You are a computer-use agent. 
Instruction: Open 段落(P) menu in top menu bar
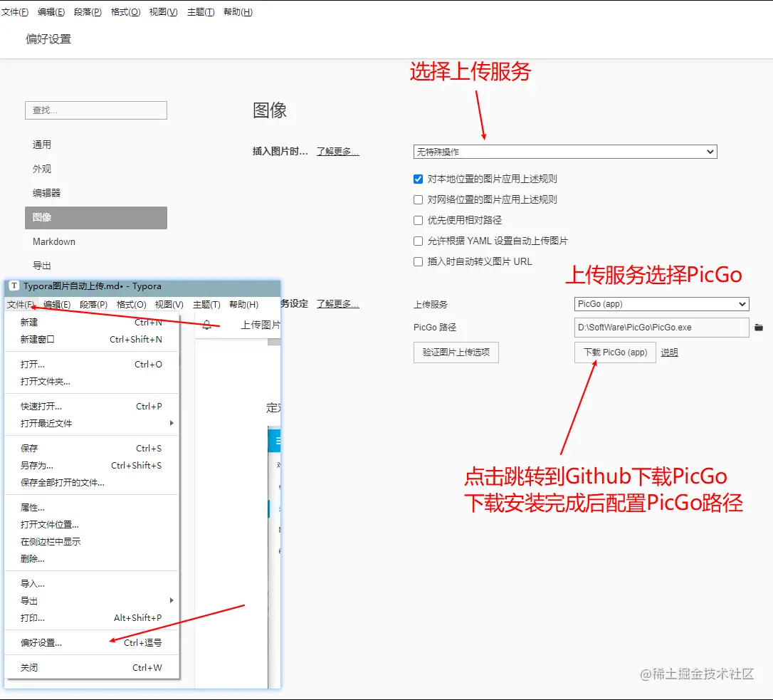[x=88, y=12]
